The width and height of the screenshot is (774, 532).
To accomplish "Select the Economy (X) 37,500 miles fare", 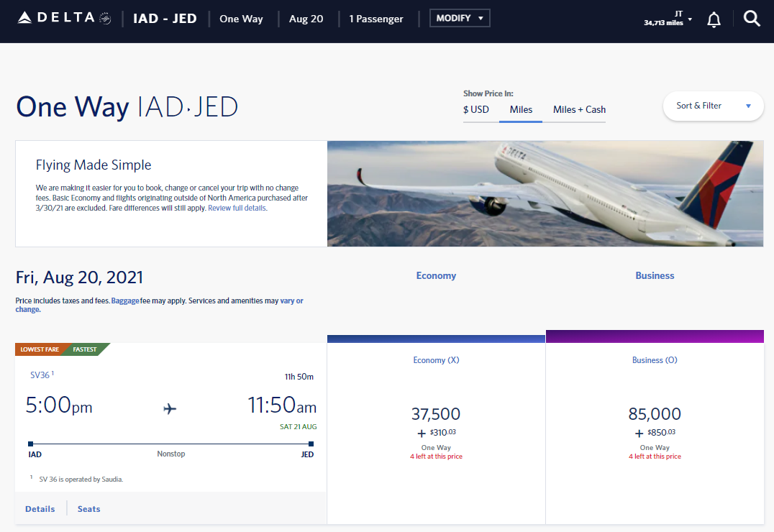I will (x=436, y=414).
